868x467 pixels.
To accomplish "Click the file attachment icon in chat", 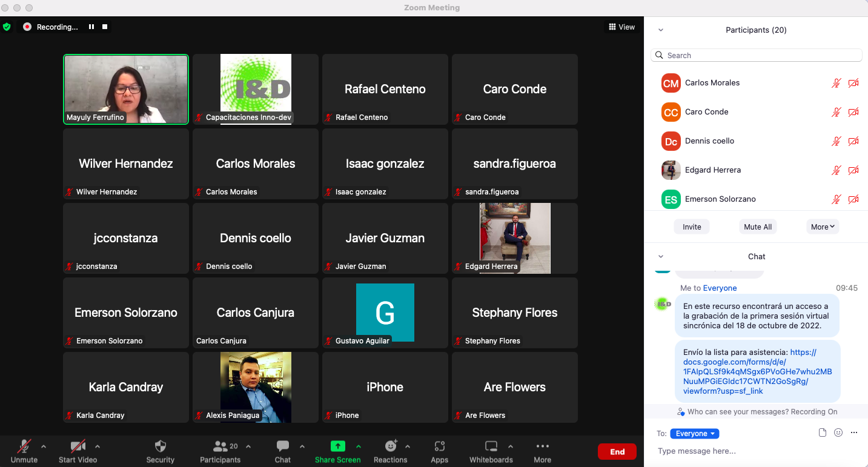I will coord(823,432).
